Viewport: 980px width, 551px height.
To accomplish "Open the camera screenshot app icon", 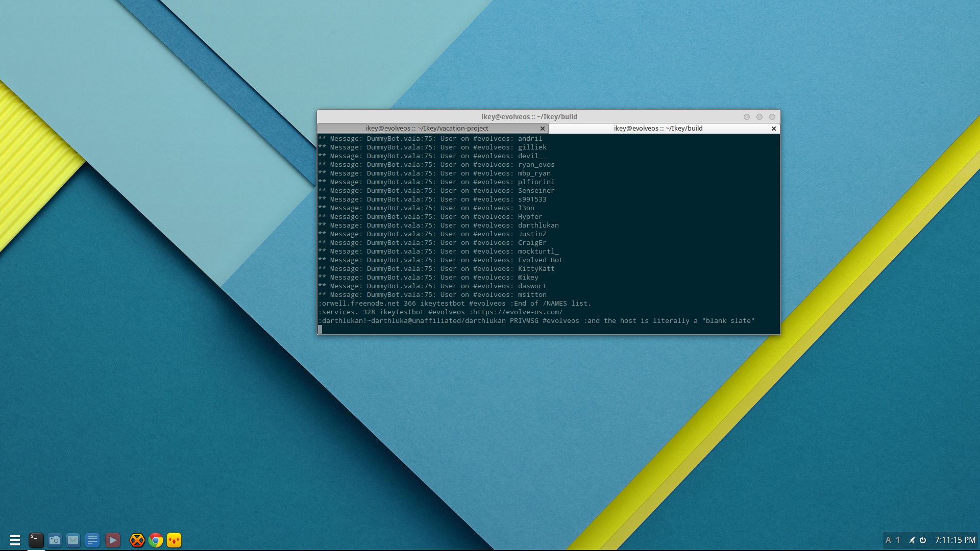I will tap(55, 540).
